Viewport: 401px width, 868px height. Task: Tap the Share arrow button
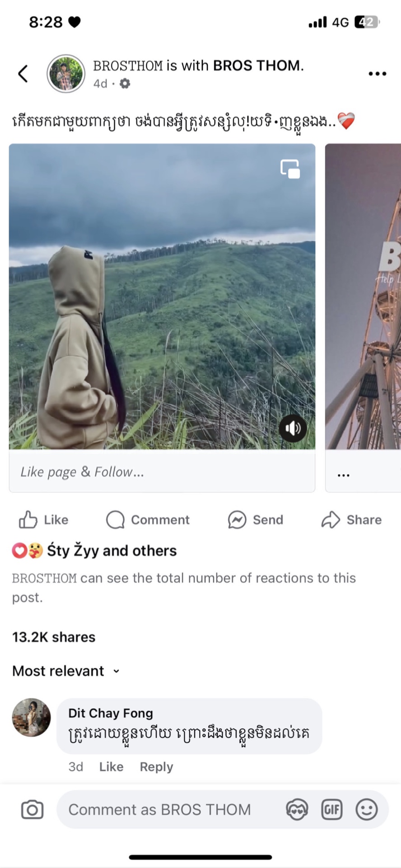point(351,520)
